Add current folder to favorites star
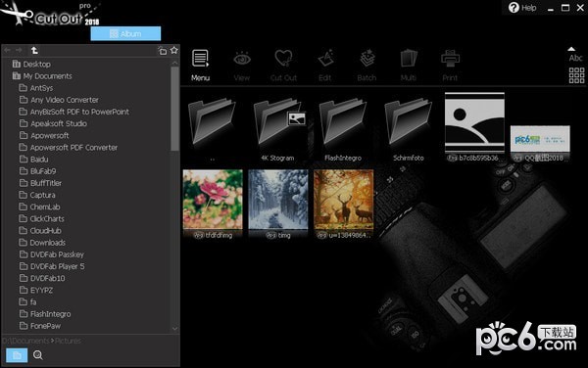 [x=174, y=50]
